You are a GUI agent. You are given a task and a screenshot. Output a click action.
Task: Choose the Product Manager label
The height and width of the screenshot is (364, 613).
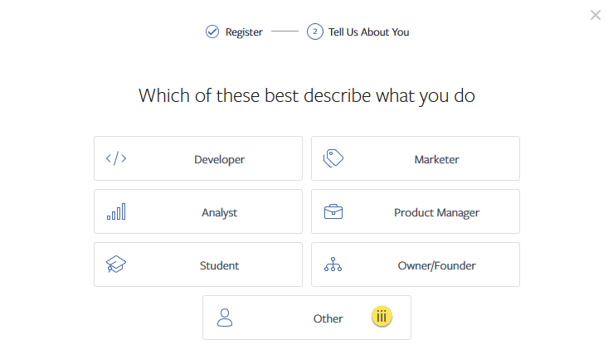pos(436,212)
